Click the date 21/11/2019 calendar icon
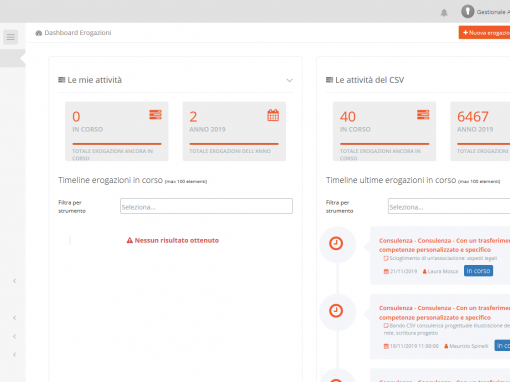The width and height of the screenshot is (510, 382). pyautogui.click(x=386, y=271)
